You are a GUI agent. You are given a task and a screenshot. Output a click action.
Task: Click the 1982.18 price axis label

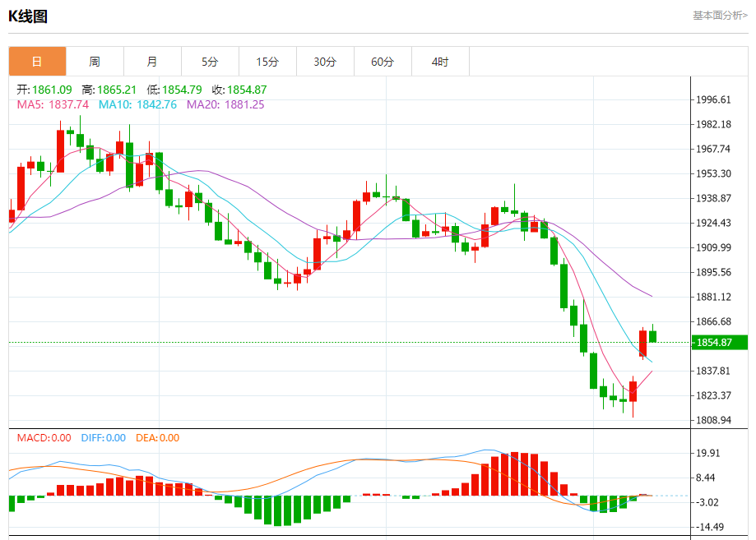coord(713,124)
